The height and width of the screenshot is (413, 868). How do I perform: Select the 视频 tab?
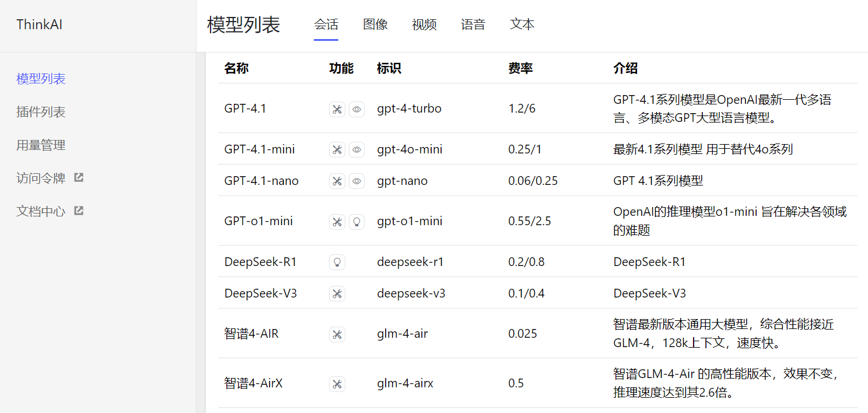(x=424, y=24)
